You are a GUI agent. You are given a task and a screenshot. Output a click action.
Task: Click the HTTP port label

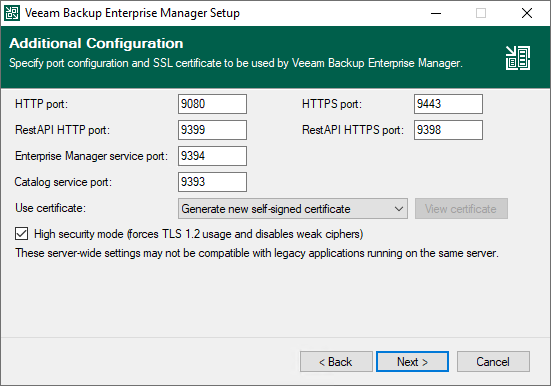tap(41, 104)
